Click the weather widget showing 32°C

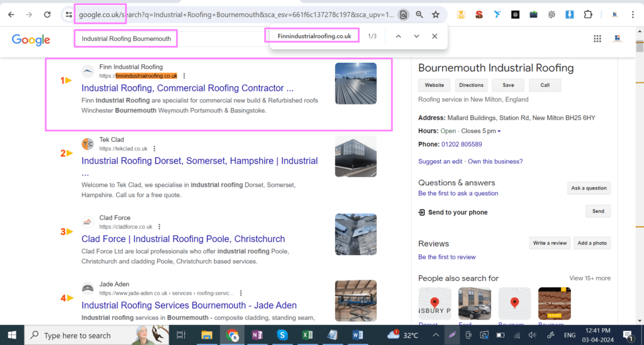coord(403,335)
